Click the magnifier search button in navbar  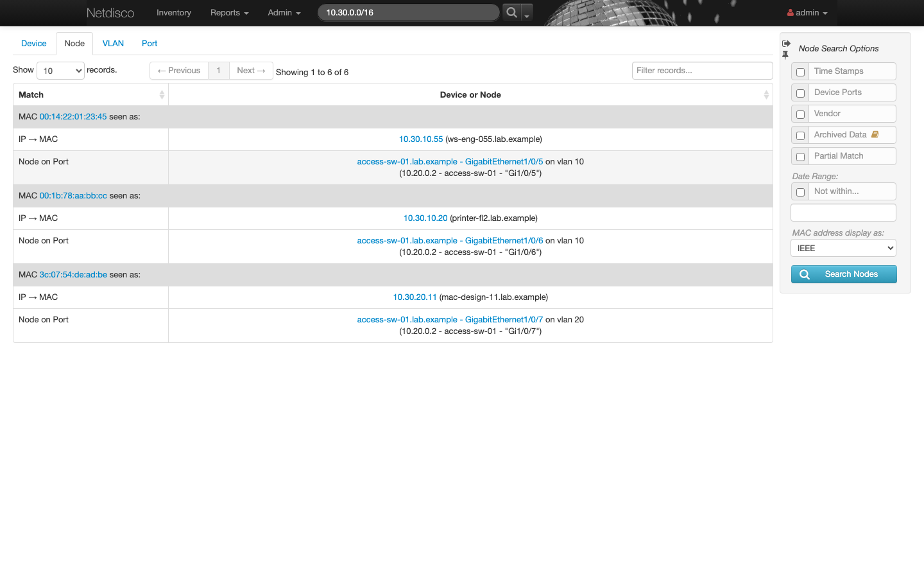point(511,12)
